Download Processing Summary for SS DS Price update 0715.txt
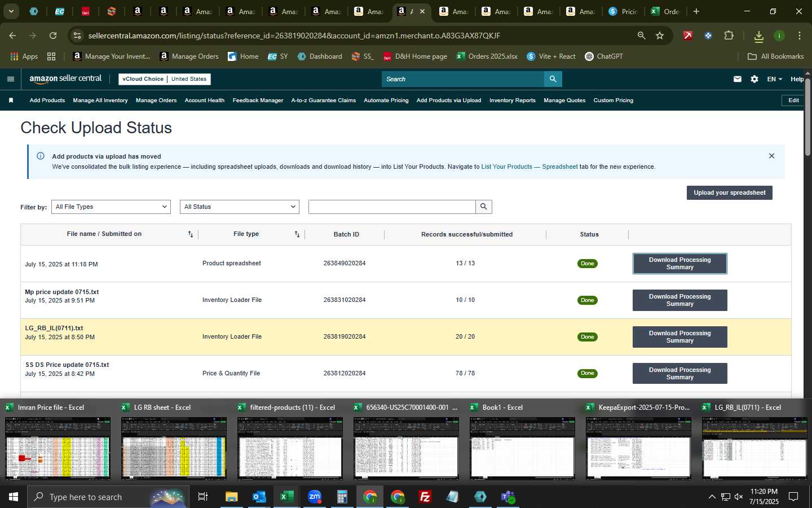 [x=680, y=374]
